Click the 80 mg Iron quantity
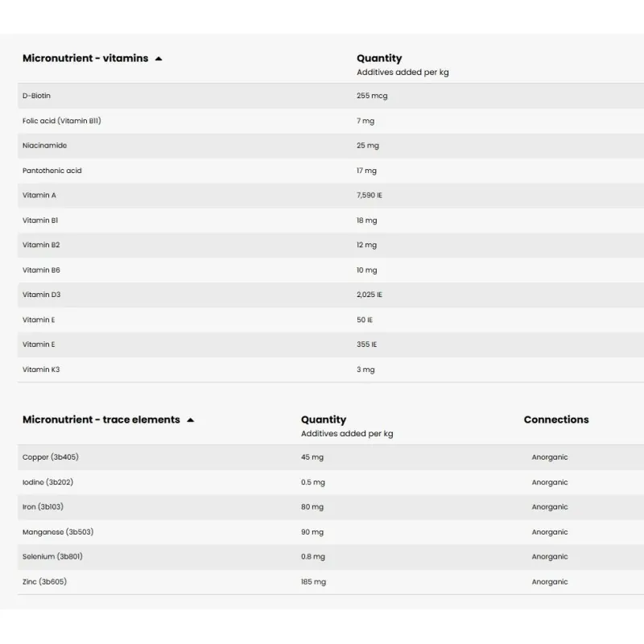This screenshot has width=644, height=644. click(x=312, y=507)
